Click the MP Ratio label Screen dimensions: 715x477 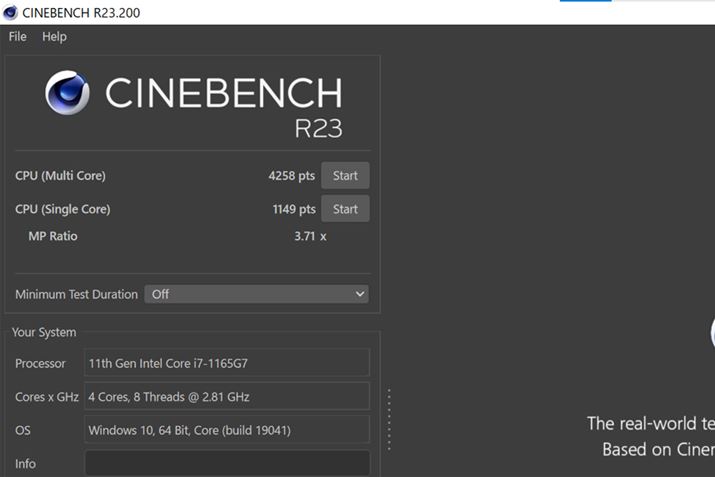tap(53, 236)
